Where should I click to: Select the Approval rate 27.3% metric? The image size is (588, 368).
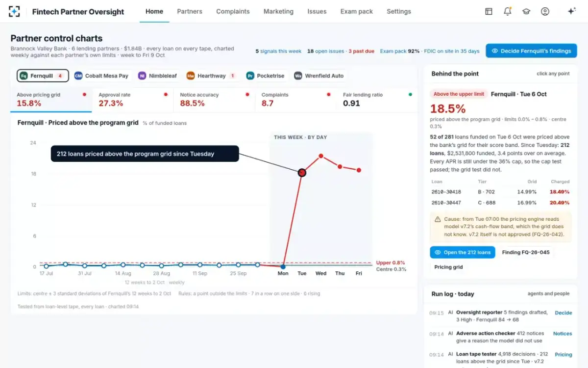coord(132,100)
